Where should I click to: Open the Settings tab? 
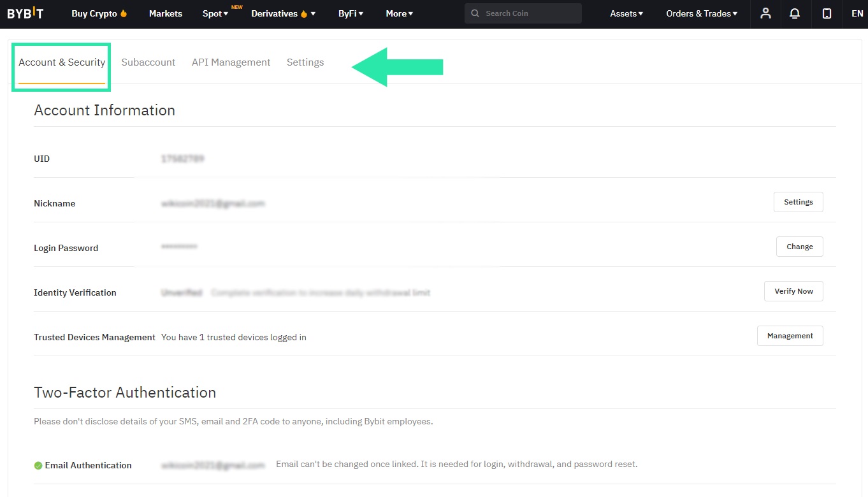pyautogui.click(x=305, y=62)
